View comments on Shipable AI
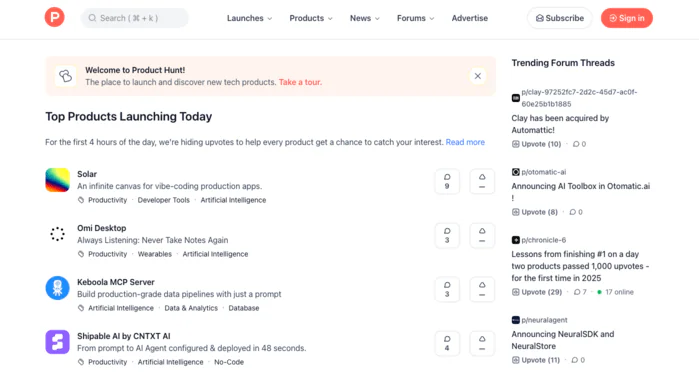The width and height of the screenshot is (699, 381). (x=447, y=343)
